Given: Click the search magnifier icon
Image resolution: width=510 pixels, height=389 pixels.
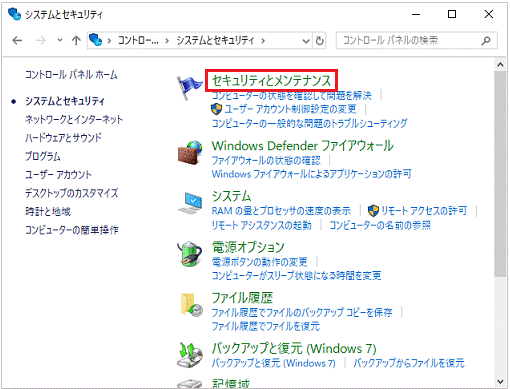Looking at the screenshot, I should (486, 41).
